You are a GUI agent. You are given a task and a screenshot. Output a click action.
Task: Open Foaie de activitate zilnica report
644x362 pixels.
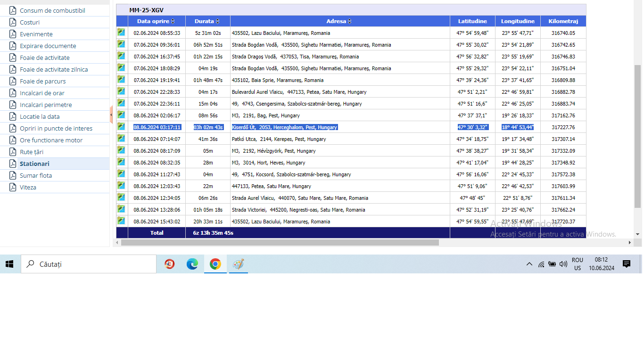click(54, 69)
